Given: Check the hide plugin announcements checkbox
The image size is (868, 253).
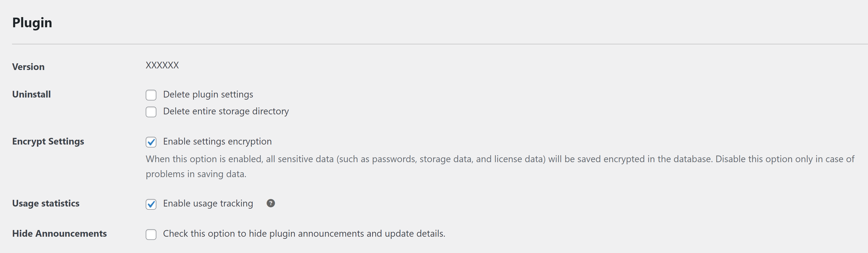Looking at the screenshot, I should click(151, 235).
